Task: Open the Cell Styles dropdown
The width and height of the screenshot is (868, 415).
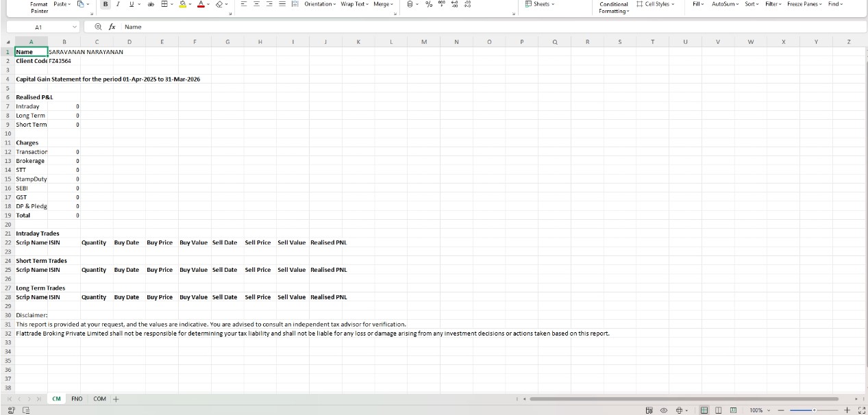Action: point(656,4)
